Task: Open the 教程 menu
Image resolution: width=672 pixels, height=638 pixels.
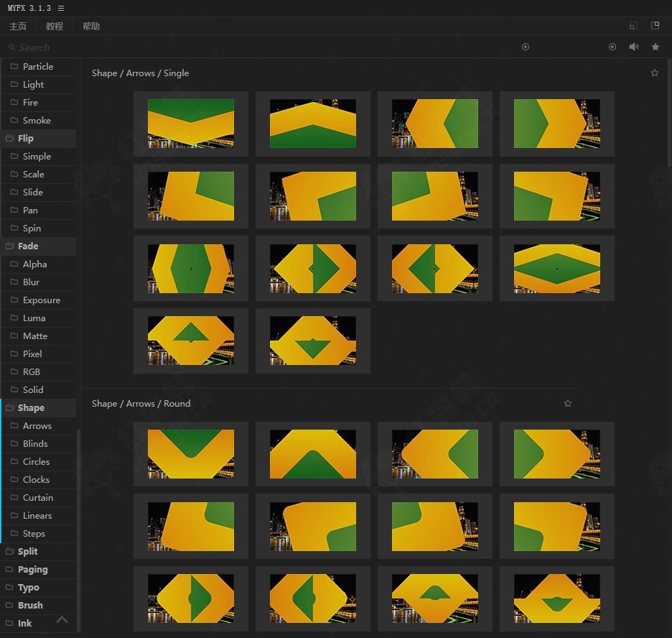Action: [x=55, y=26]
